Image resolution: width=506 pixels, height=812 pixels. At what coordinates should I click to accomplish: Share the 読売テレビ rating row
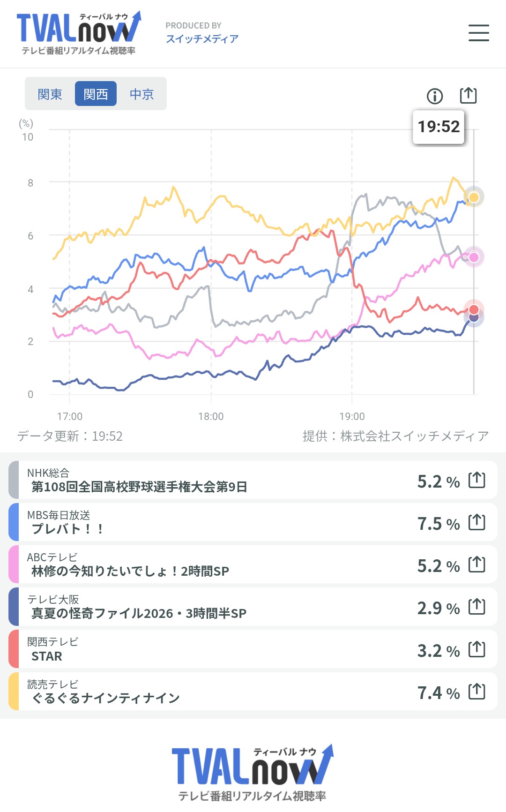(x=477, y=692)
